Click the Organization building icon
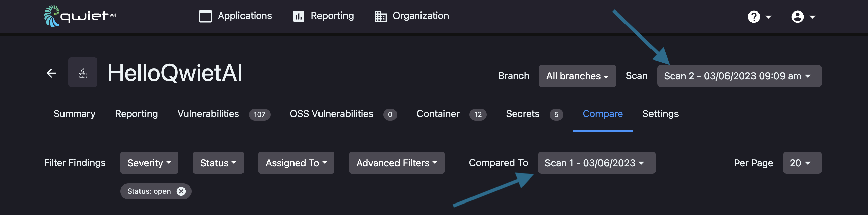 click(381, 16)
